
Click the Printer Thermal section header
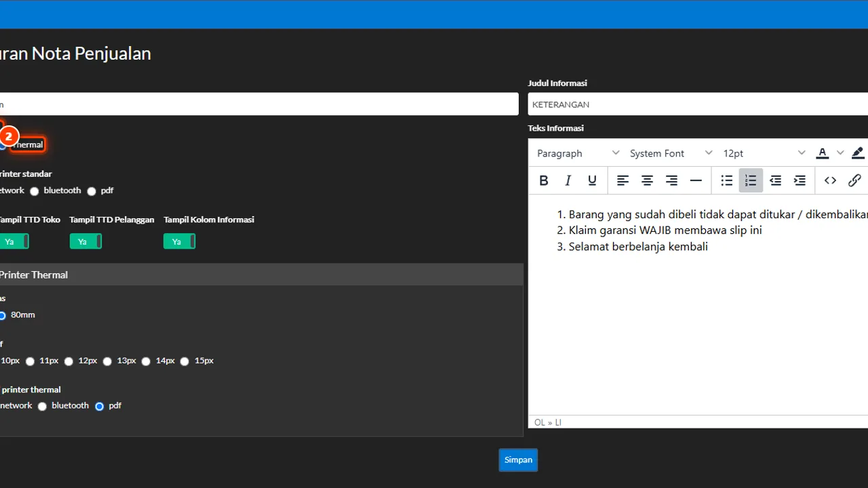pos(261,274)
